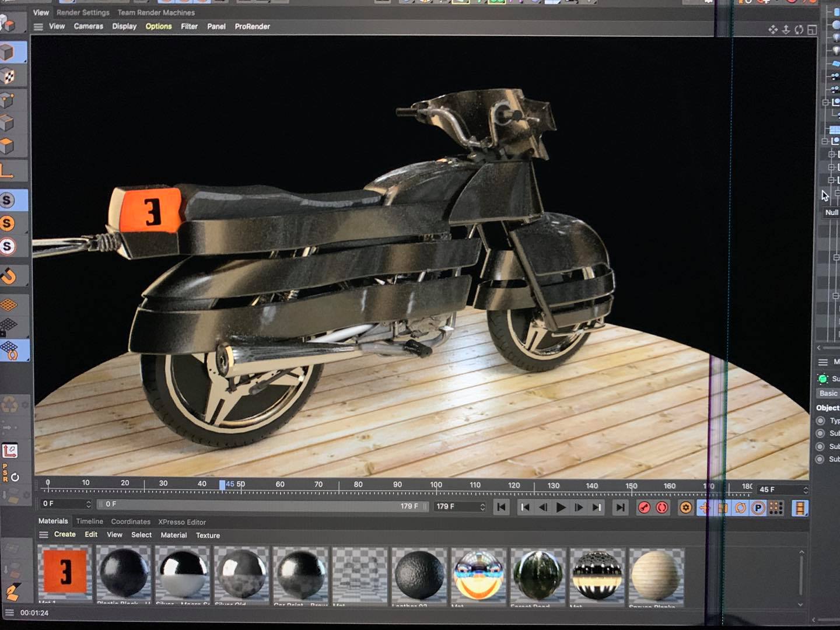
Task: Toggle Viewport Solo Hierarchy ringed S
Action: [x=7, y=247]
